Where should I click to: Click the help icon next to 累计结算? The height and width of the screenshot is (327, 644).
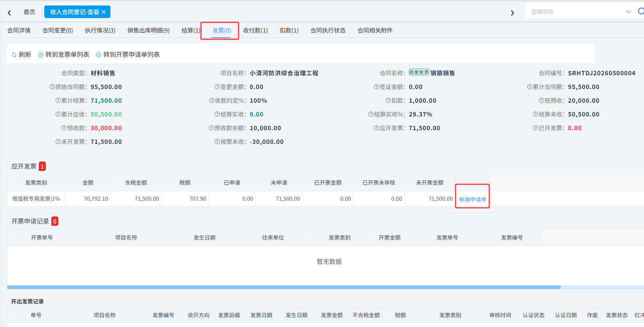(x=58, y=100)
